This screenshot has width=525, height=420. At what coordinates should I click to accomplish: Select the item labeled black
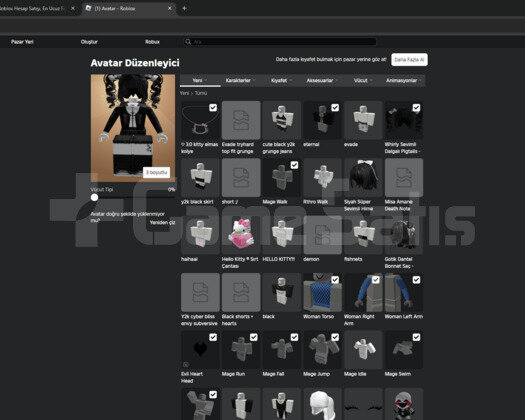tap(282, 292)
